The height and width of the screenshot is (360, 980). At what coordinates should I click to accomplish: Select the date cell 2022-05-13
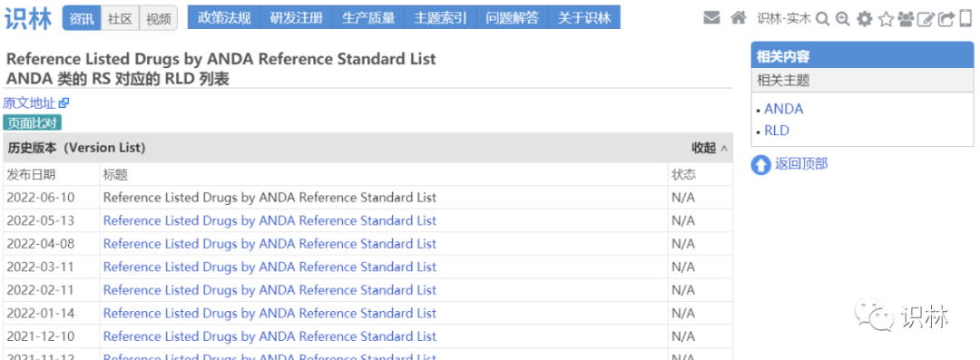click(40, 220)
